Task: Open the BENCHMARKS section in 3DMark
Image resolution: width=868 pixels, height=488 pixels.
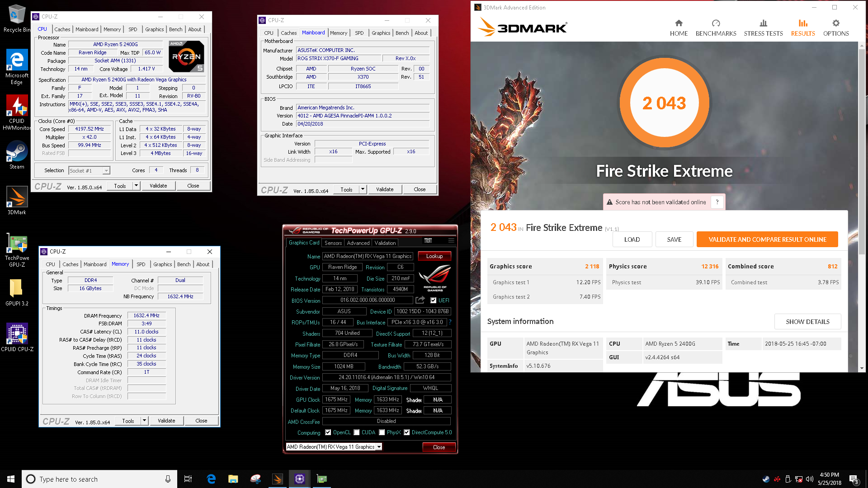Action: [x=716, y=28]
